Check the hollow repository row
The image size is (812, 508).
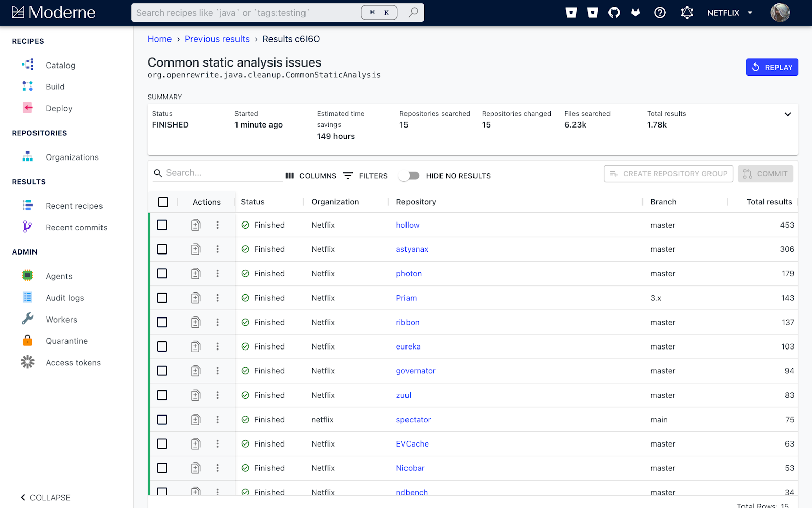162,225
